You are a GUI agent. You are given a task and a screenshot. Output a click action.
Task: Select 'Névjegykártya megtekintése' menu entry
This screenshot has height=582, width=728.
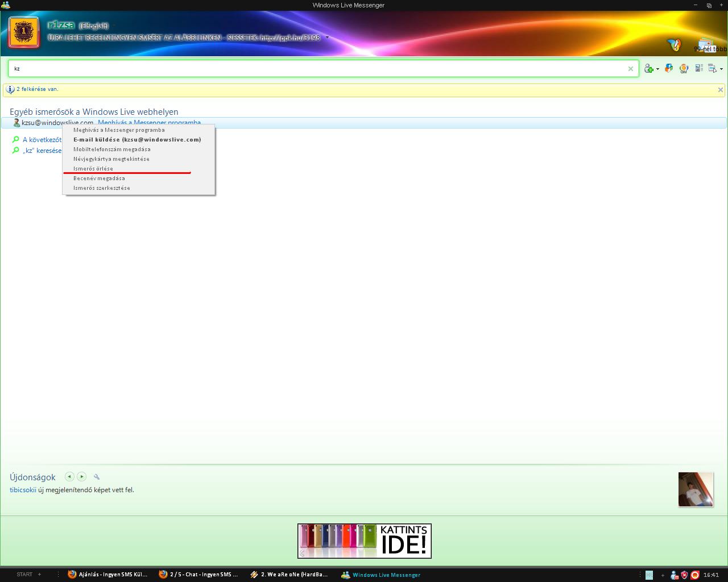click(111, 159)
